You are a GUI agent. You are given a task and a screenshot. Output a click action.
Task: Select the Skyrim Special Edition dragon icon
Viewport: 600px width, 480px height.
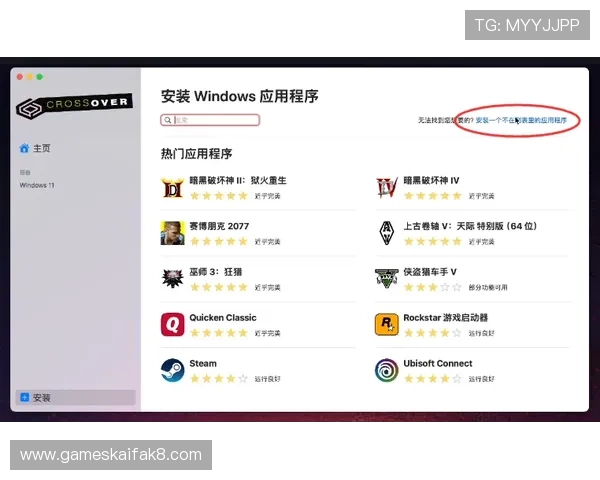(x=386, y=233)
